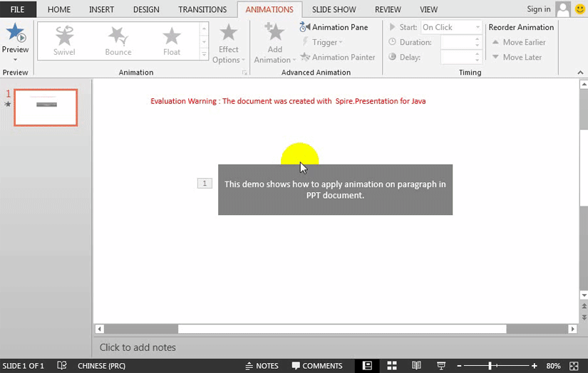Open the FILE tab
Screen dimensions: 588x373
pos(18,9)
